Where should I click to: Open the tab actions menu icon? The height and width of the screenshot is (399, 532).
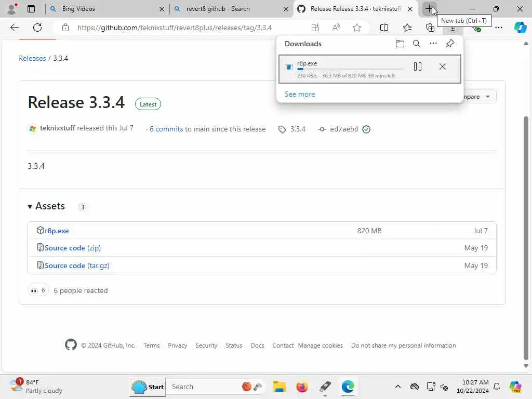click(31, 9)
